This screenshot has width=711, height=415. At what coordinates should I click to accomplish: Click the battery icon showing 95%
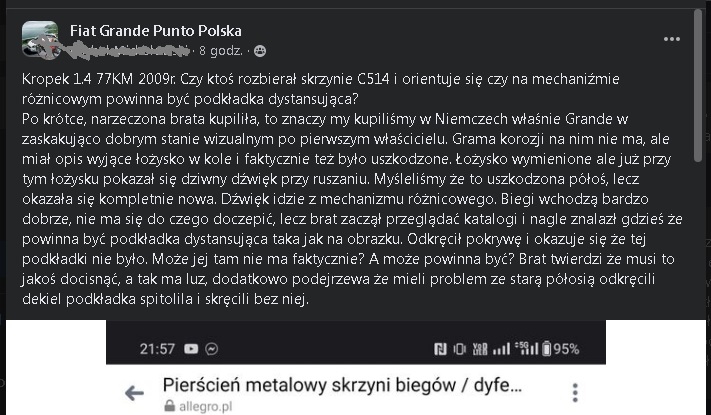pyautogui.click(x=546, y=349)
